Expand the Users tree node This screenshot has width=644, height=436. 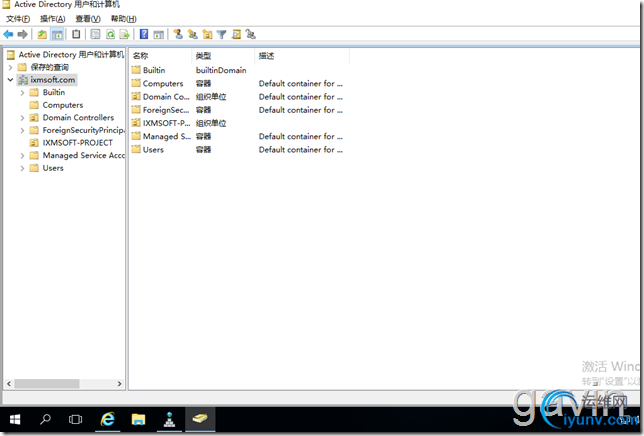23,168
